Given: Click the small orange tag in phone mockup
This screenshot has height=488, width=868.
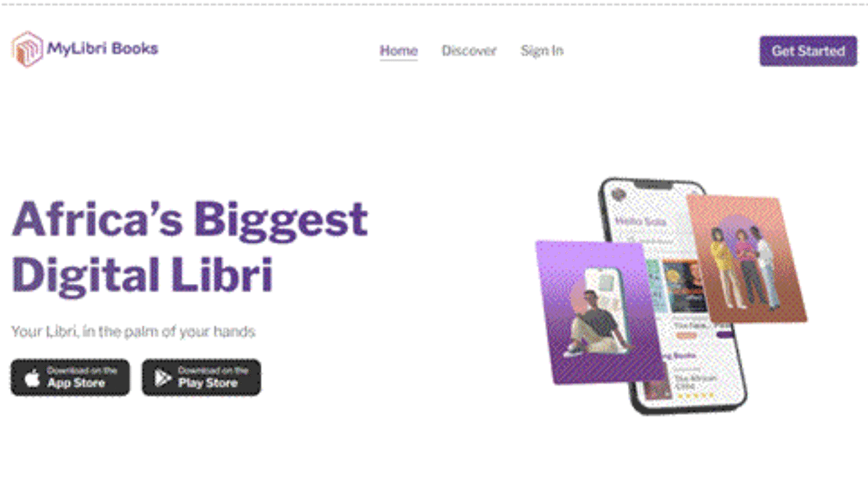Looking at the screenshot, I should pyautogui.click(x=686, y=335).
